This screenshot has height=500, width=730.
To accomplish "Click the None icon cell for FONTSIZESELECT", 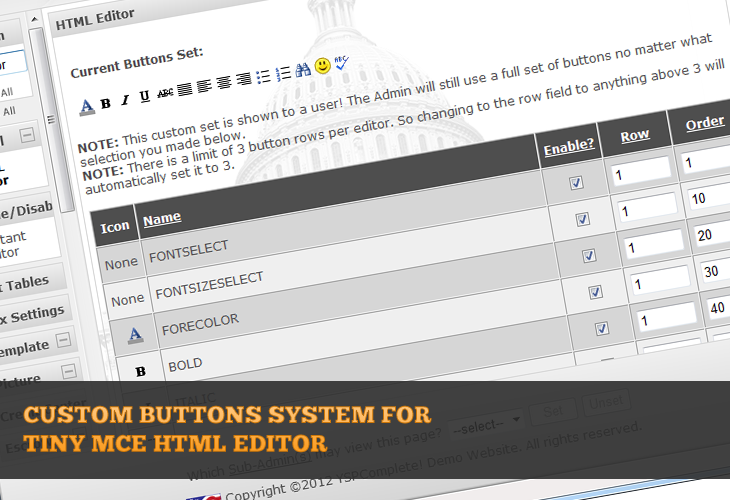I will tap(127, 300).
